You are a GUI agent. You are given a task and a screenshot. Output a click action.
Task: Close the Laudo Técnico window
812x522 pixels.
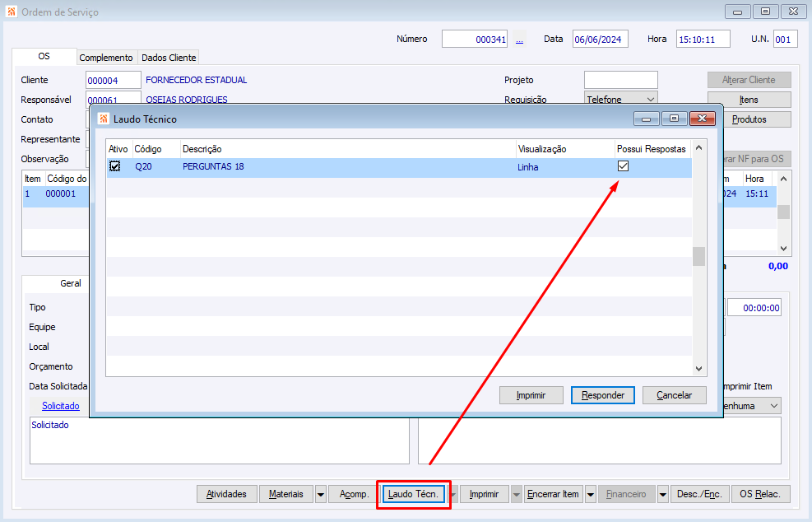703,119
